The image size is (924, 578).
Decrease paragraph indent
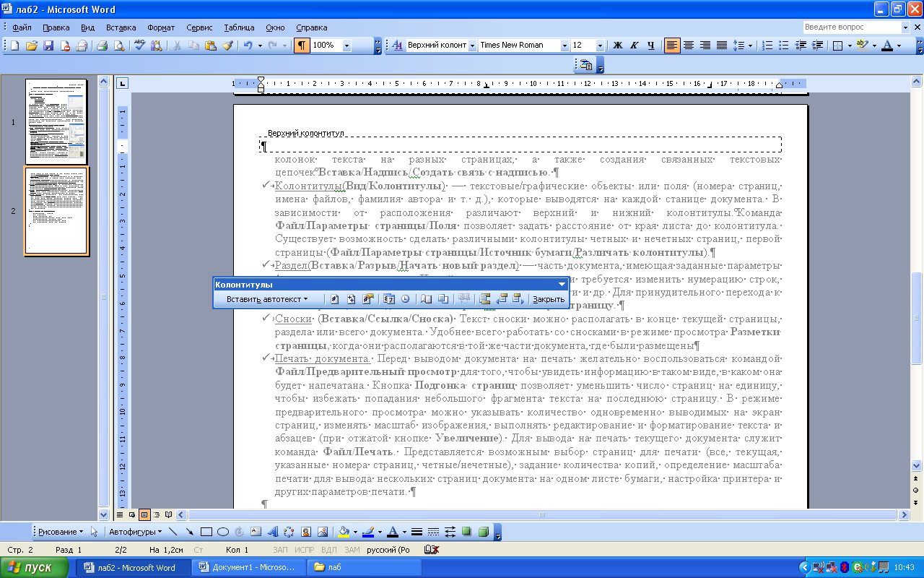(801, 46)
